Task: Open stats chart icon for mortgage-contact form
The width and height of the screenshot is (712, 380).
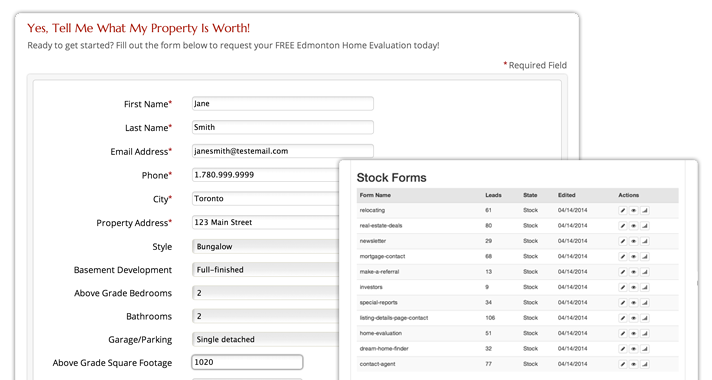Action: click(645, 257)
